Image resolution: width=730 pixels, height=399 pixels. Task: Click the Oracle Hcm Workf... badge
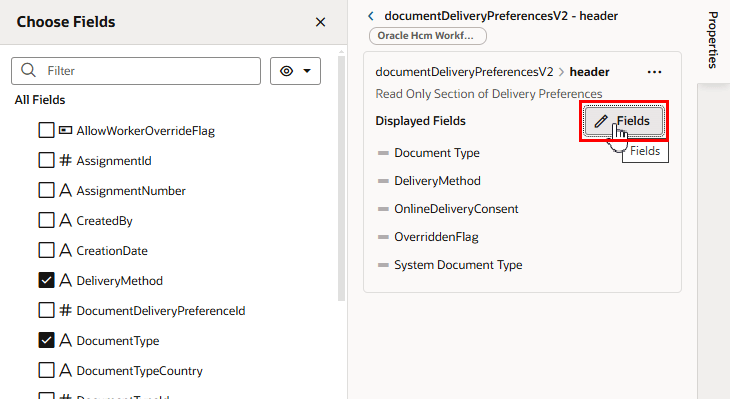pos(428,36)
